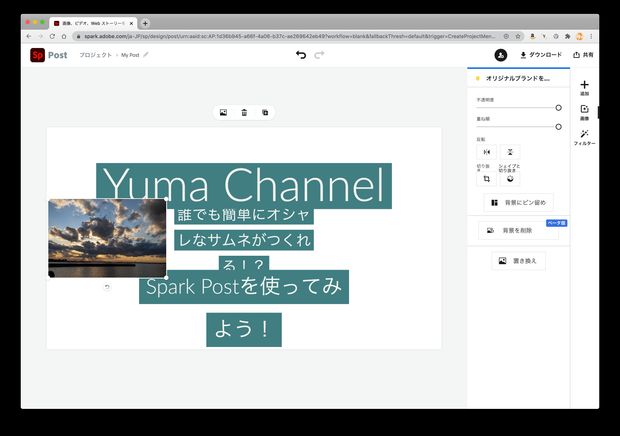This screenshot has height=436, width=620.
Task: Go back in the browser
Action: [29, 36]
